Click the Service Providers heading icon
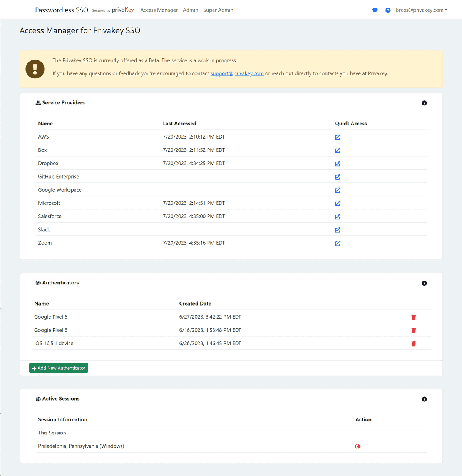462x476 pixels. pos(38,103)
